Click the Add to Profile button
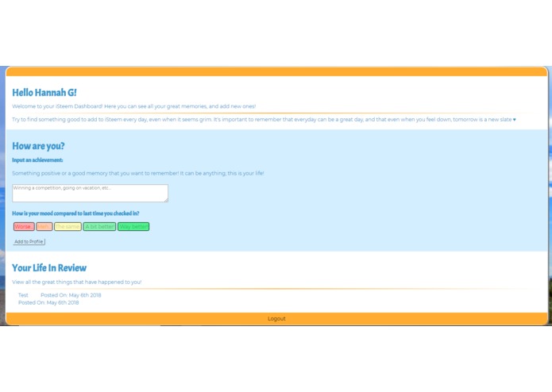The width and height of the screenshot is (552, 392). click(29, 242)
